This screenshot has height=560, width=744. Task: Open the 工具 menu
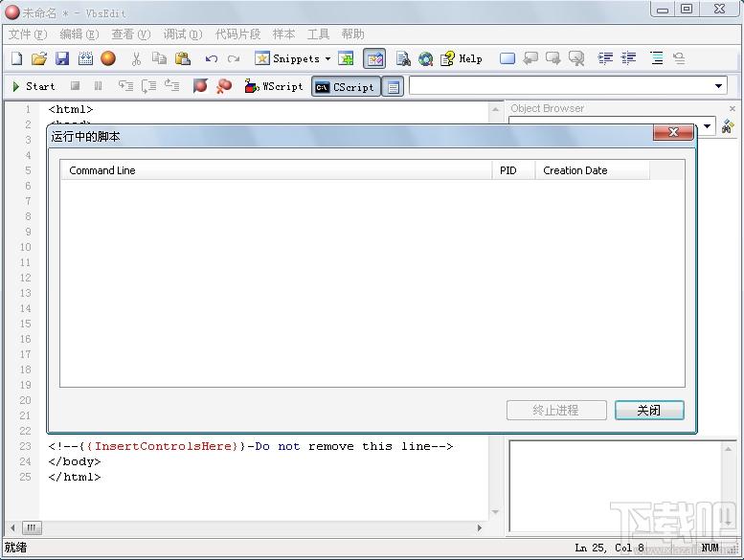[318, 34]
